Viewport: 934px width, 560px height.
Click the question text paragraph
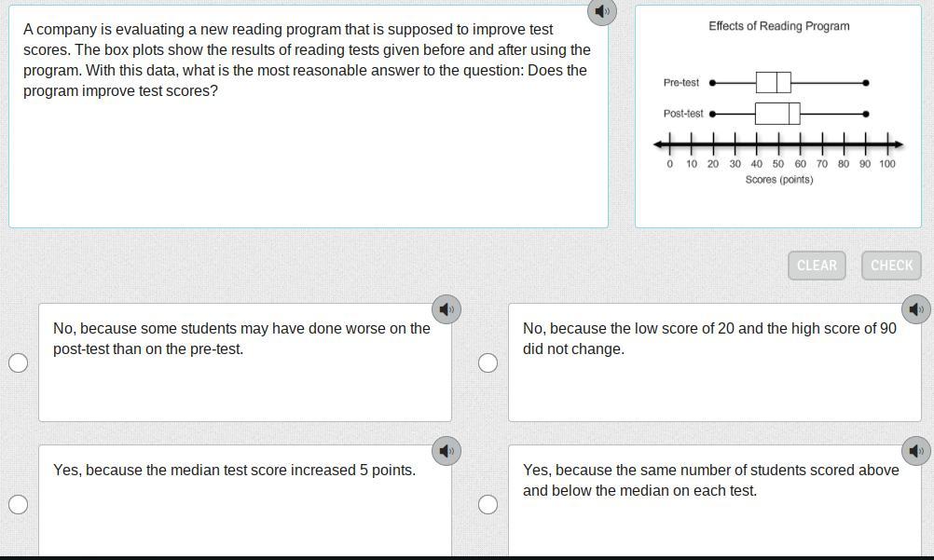[x=307, y=61]
